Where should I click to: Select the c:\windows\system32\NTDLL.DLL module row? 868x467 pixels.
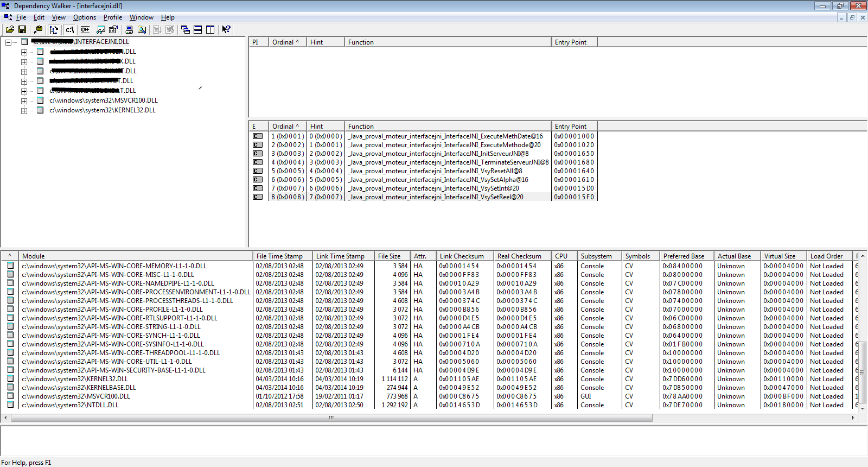pos(429,405)
